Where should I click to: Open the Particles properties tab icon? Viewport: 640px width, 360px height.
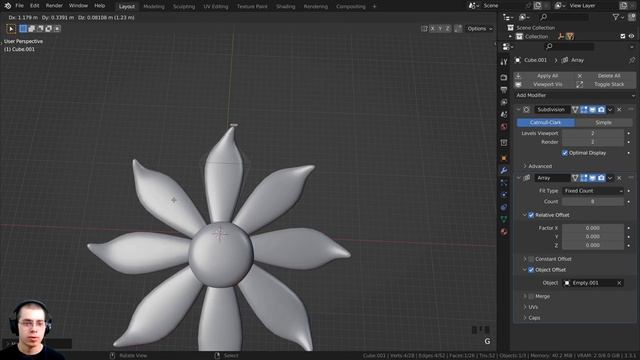(504, 183)
